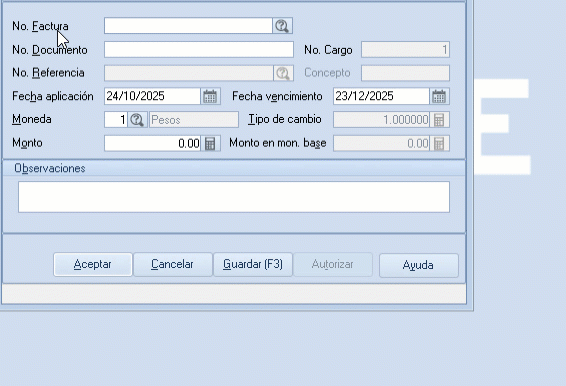Click the disabled Autorizar button
The width and height of the screenshot is (566, 386).
pyautogui.click(x=333, y=265)
